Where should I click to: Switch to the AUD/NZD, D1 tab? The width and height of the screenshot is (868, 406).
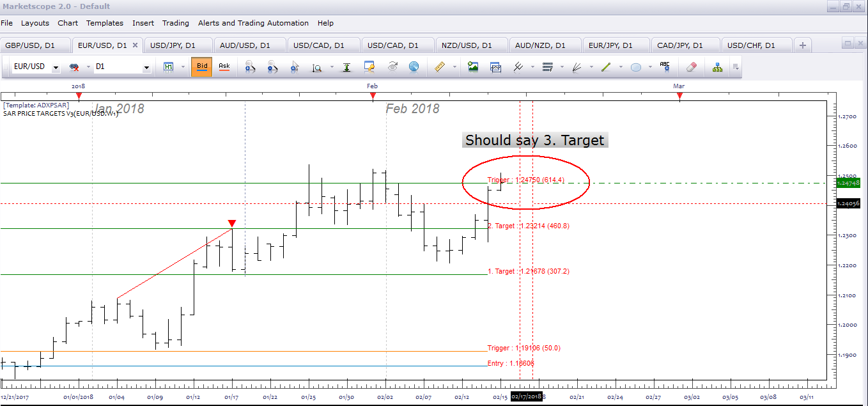pos(545,45)
